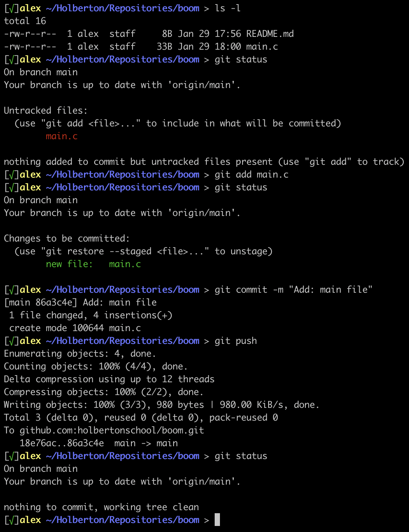The image size is (409, 532).
Task: Click the checkmark status on the last empty prompt
Action: 12,520
